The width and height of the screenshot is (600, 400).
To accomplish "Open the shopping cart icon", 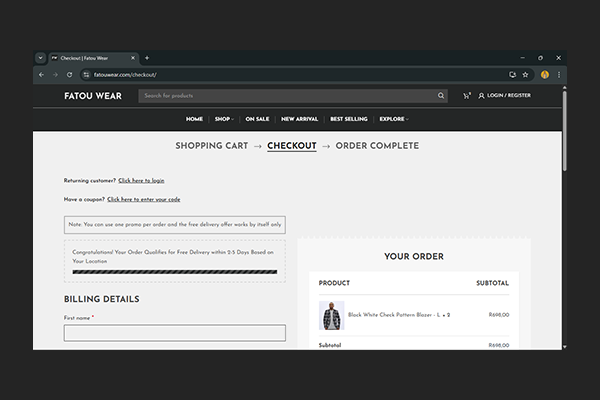I will [x=466, y=96].
